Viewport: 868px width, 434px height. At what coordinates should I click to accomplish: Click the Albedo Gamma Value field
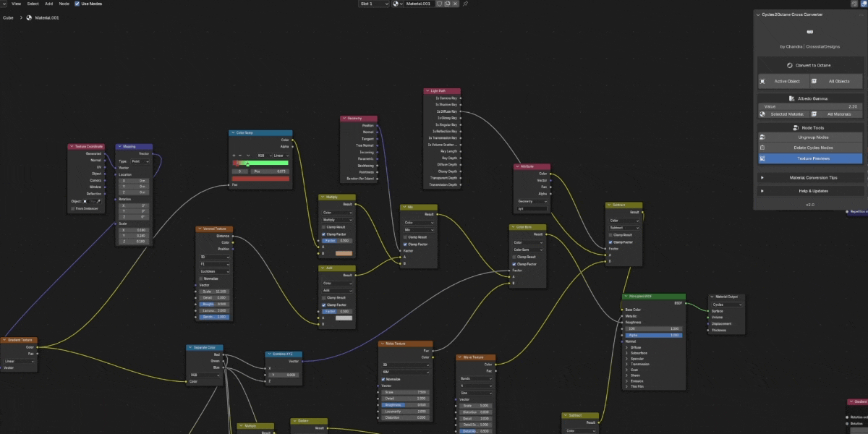coord(810,106)
